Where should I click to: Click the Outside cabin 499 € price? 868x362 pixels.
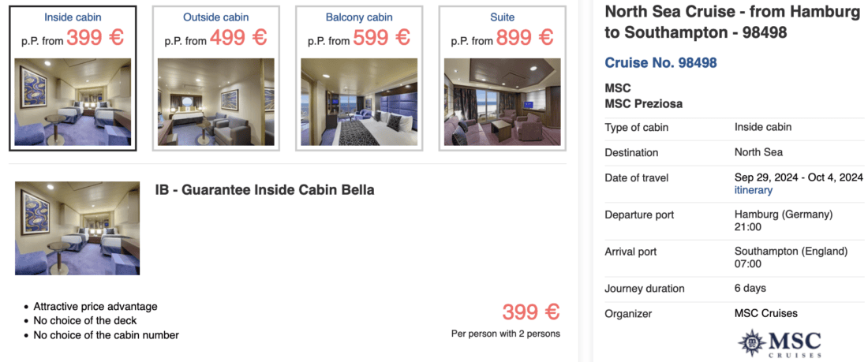point(238,37)
